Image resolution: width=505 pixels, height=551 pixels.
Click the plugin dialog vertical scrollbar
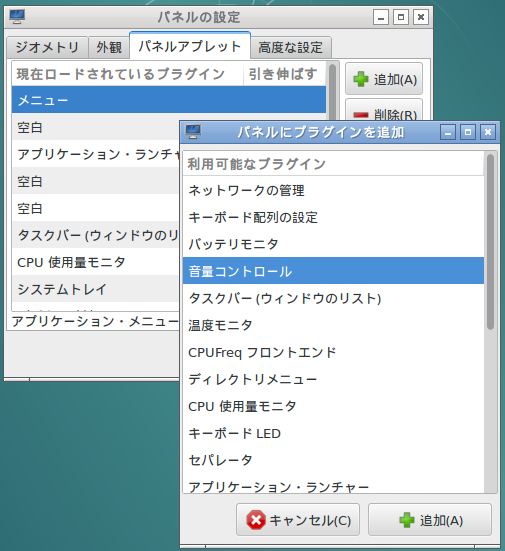pos(490,242)
